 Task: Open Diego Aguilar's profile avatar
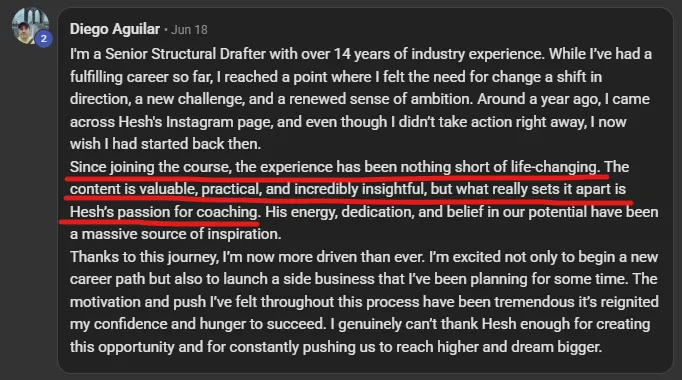[30, 26]
